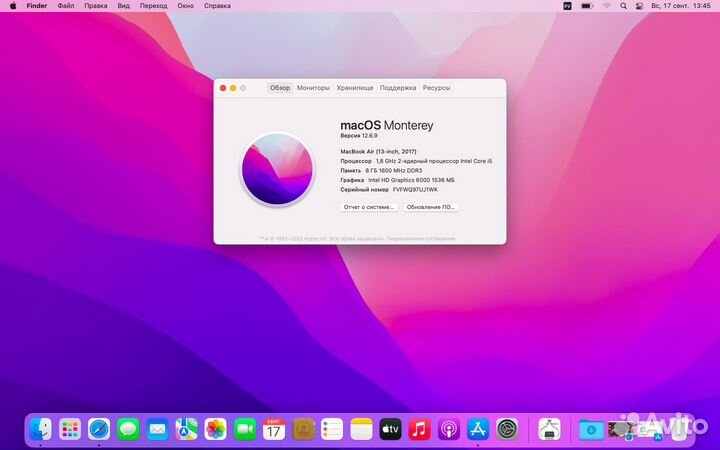Click the date and time Вс, 17 сент. 13:45
The image size is (720, 450).
click(x=681, y=6)
